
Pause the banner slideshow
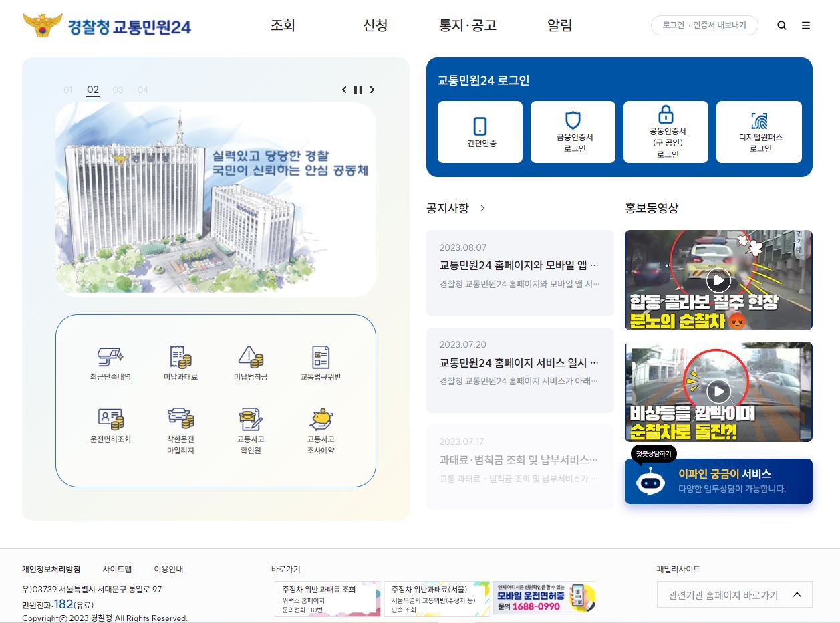click(358, 89)
